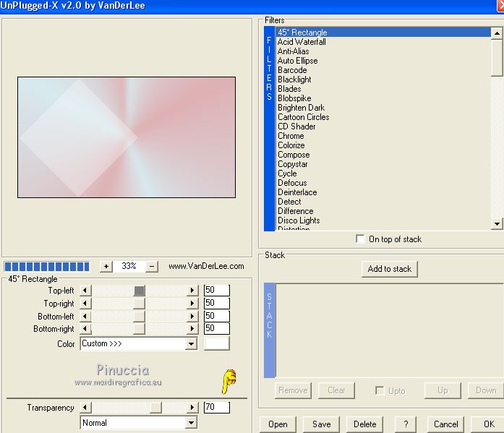
Task: Select the Blades filter
Action: (x=383, y=89)
